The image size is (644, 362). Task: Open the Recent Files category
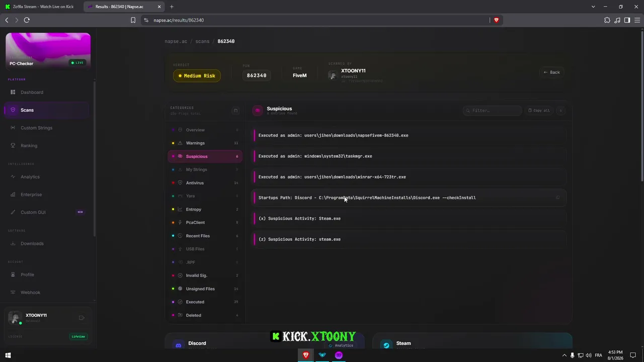[205, 236]
